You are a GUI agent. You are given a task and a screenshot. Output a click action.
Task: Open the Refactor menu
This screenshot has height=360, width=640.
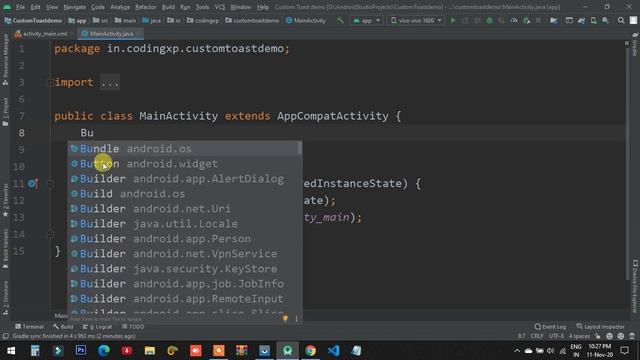tap(145, 7)
